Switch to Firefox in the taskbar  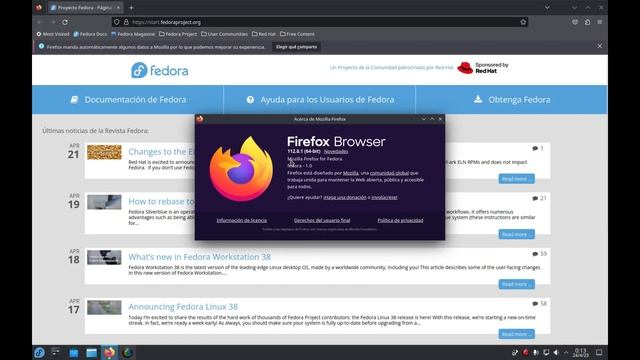coord(109,352)
